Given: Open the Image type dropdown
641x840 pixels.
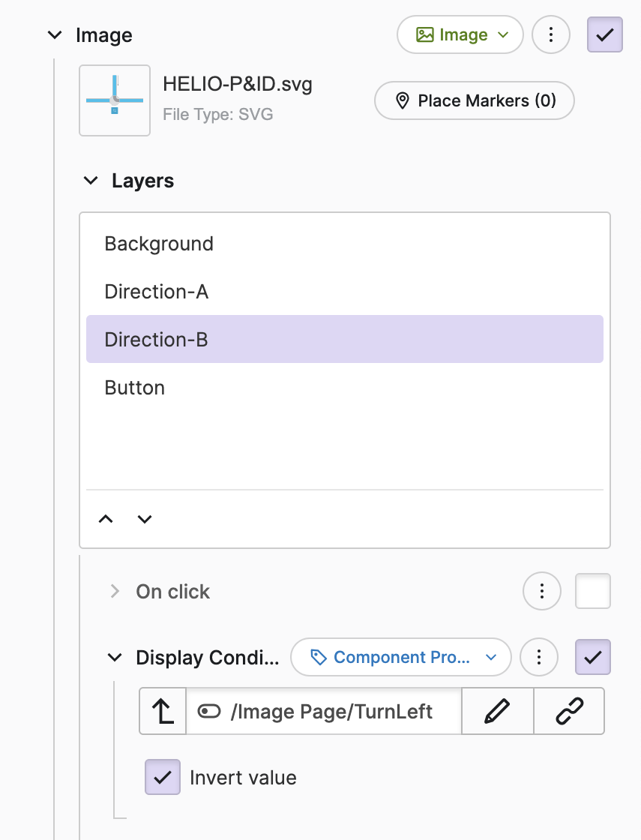Looking at the screenshot, I should [x=460, y=34].
